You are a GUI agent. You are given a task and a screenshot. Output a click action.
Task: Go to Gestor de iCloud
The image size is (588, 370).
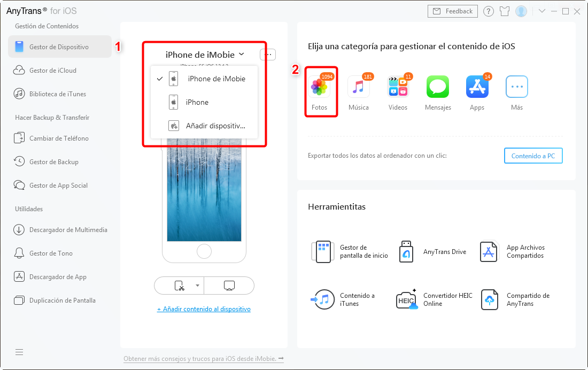coord(52,71)
